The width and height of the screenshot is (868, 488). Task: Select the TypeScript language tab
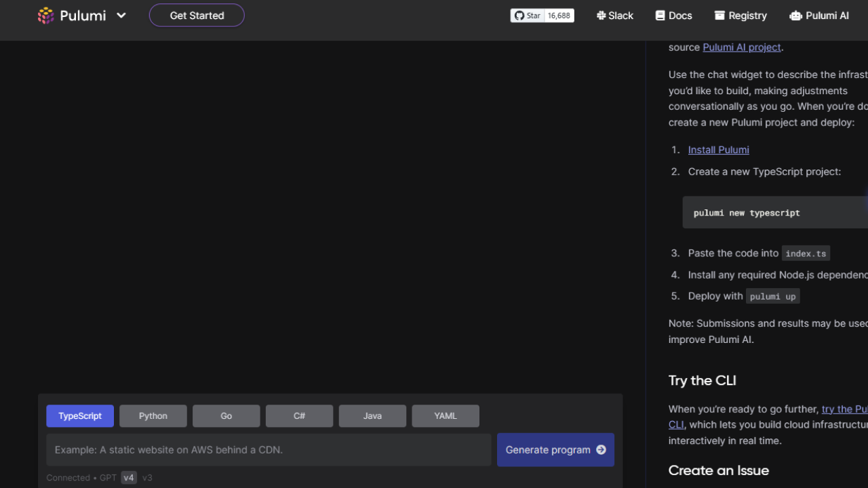tap(80, 416)
